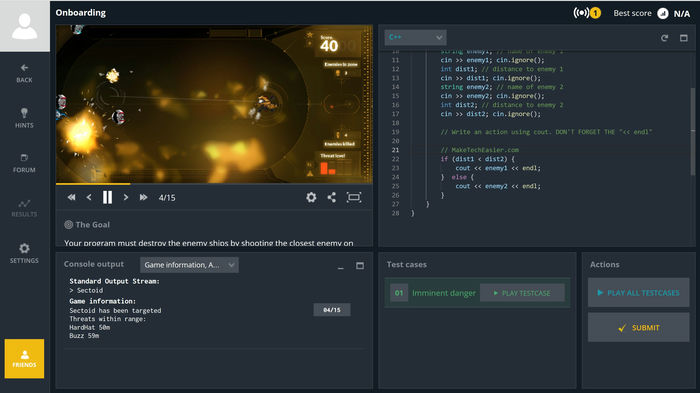Click 'Buzz 59m' in console output
Viewport: 700px width, 393px height.
coord(84,335)
